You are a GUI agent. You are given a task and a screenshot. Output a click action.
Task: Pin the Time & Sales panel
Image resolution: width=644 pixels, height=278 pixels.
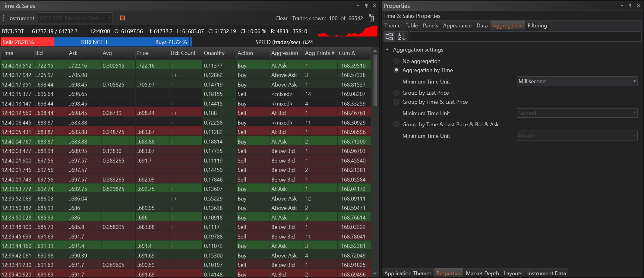click(x=366, y=6)
